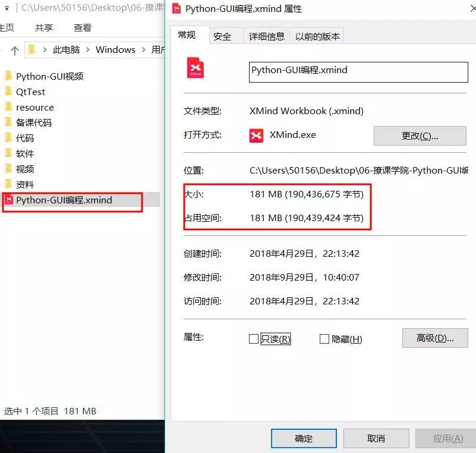476x453 pixels.
Task: Click folder icon next to QtTest
Action: click(x=8, y=92)
